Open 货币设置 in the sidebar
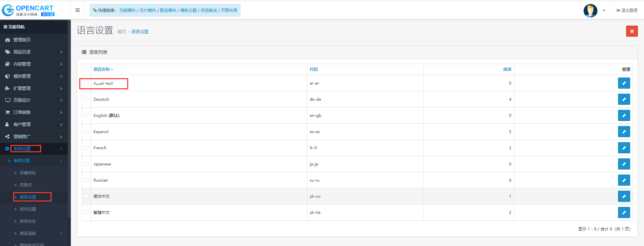 click(x=28, y=209)
